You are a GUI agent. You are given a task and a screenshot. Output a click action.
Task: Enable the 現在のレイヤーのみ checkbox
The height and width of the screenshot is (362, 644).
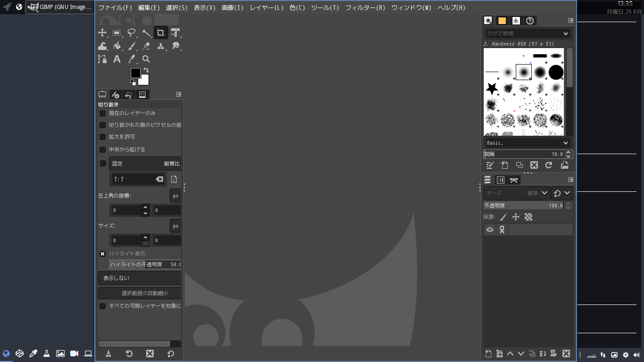click(102, 113)
